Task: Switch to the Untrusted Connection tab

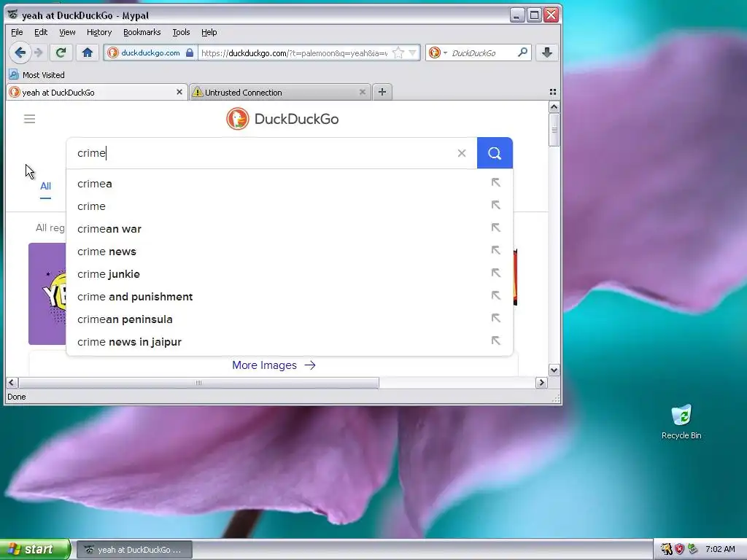Action: (x=280, y=93)
